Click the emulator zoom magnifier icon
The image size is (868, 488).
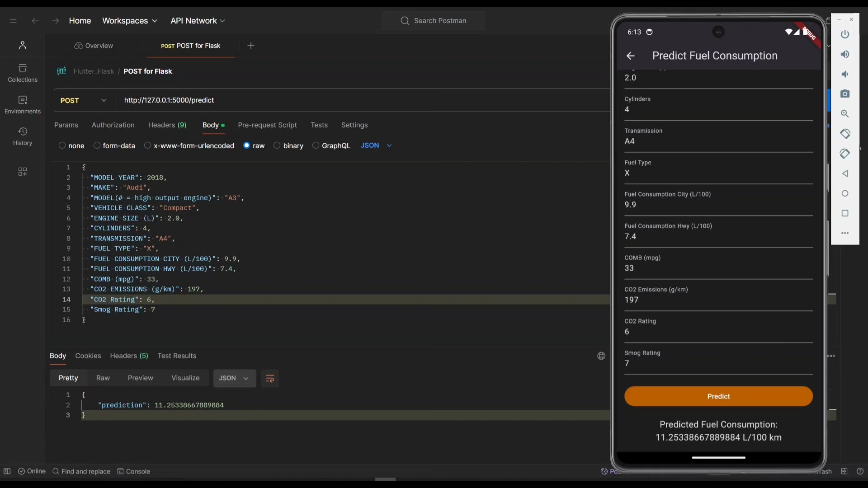pos(845,114)
